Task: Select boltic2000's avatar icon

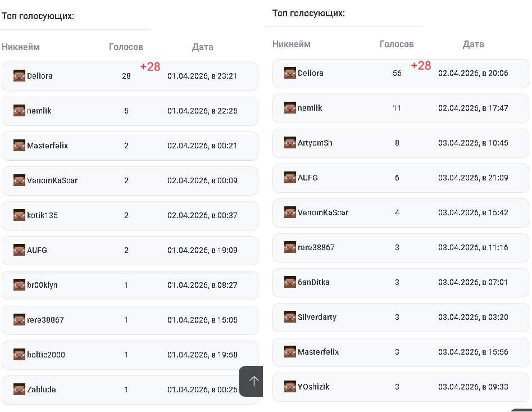Action: 20,355
